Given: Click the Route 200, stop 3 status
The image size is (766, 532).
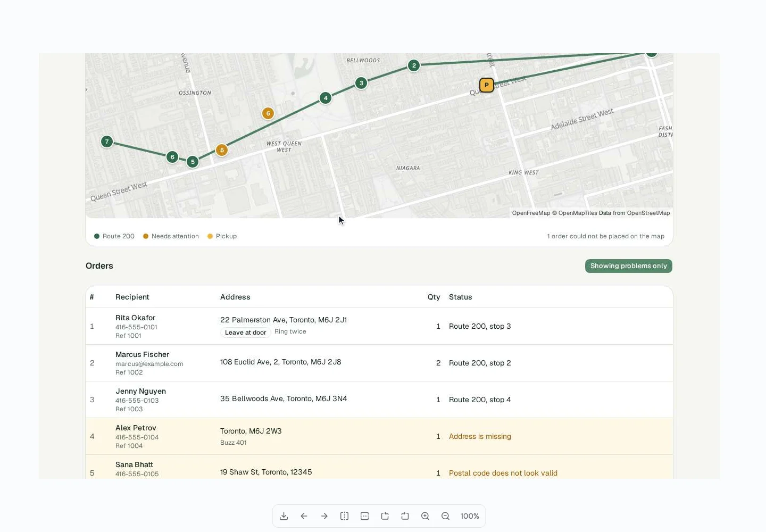Looking at the screenshot, I should pyautogui.click(x=480, y=326).
